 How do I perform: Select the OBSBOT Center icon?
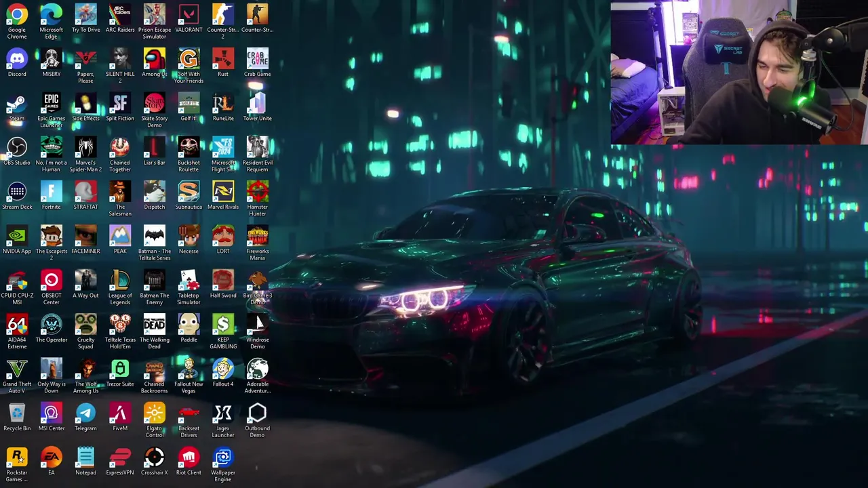tap(52, 281)
